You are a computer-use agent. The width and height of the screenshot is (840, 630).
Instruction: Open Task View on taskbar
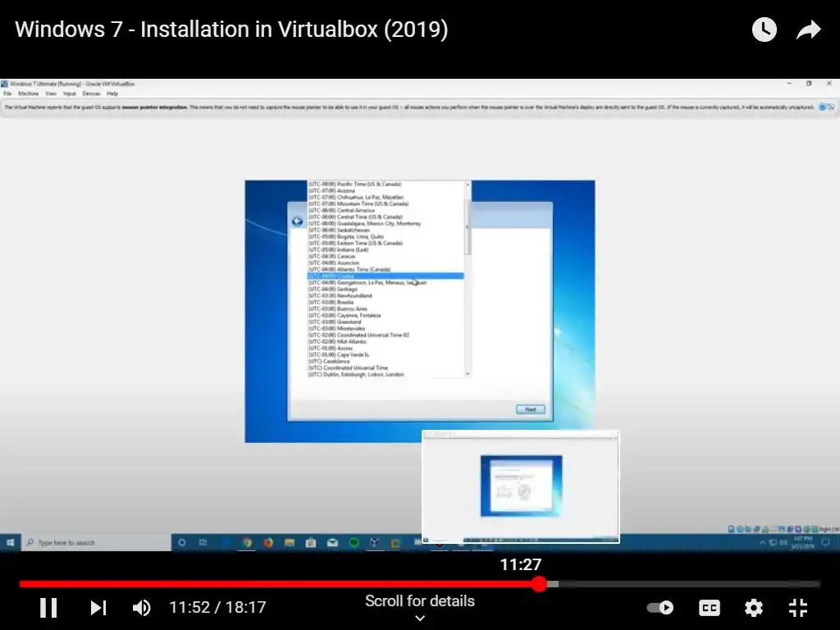[203, 543]
